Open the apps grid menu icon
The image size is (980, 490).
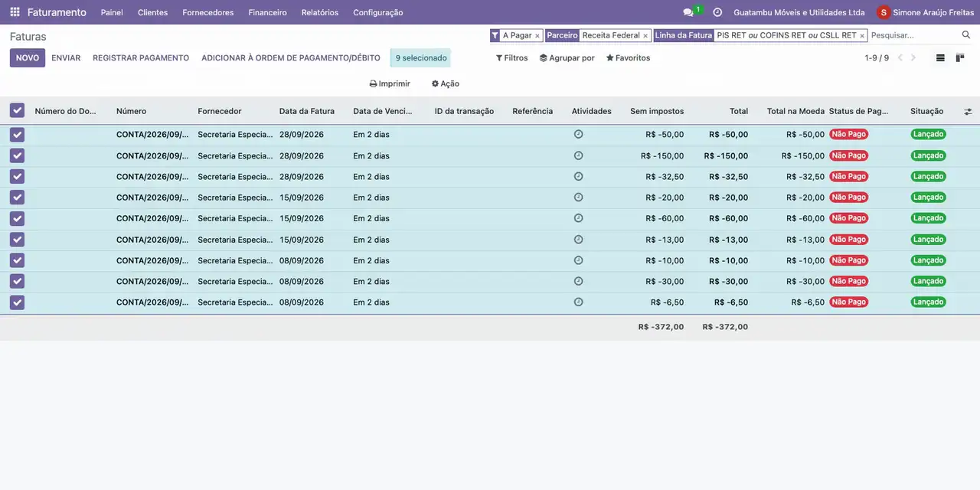[x=15, y=12]
